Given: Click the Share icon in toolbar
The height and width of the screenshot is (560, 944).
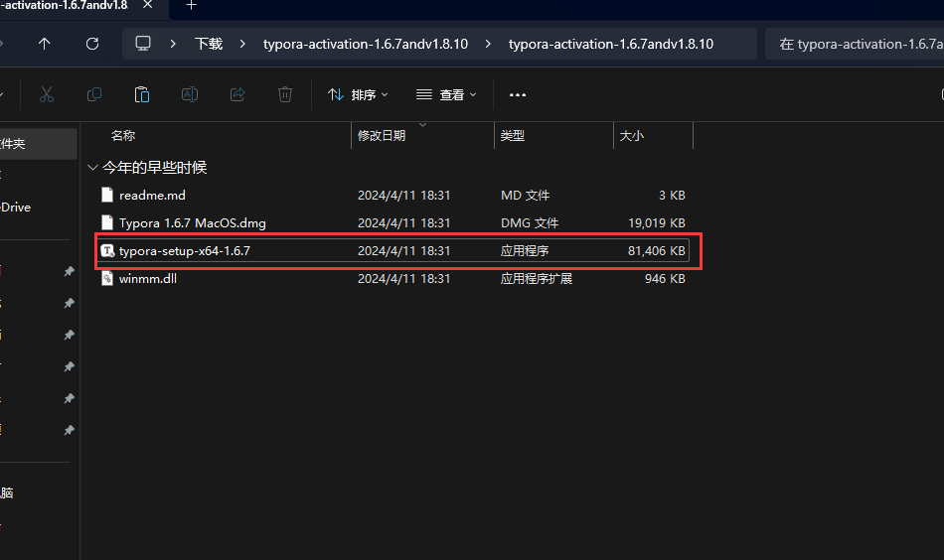Looking at the screenshot, I should click(237, 94).
